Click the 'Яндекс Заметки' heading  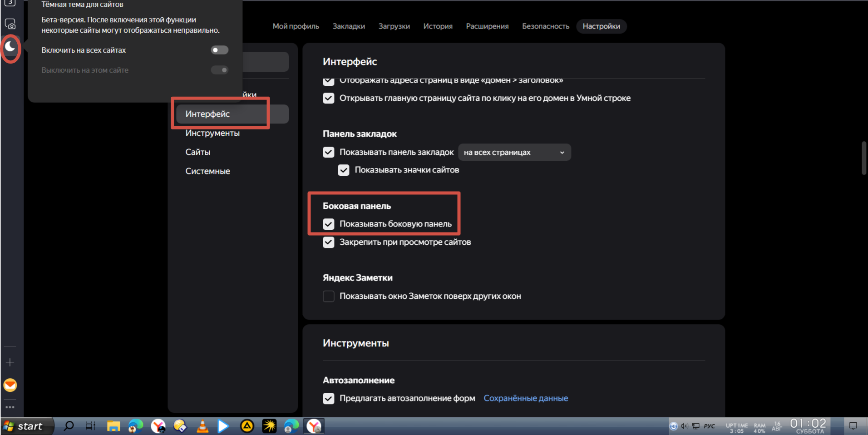coord(358,278)
